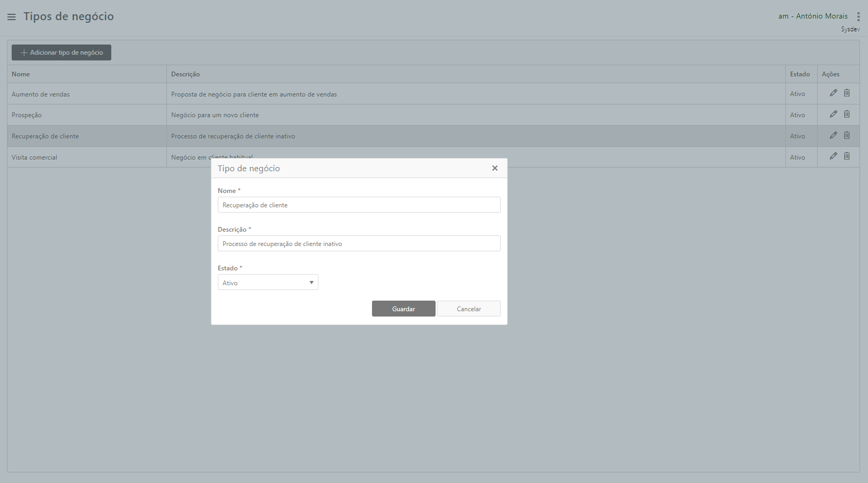Edit the Visita comercial row
The image size is (868, 483).
[x=833, y=156]
